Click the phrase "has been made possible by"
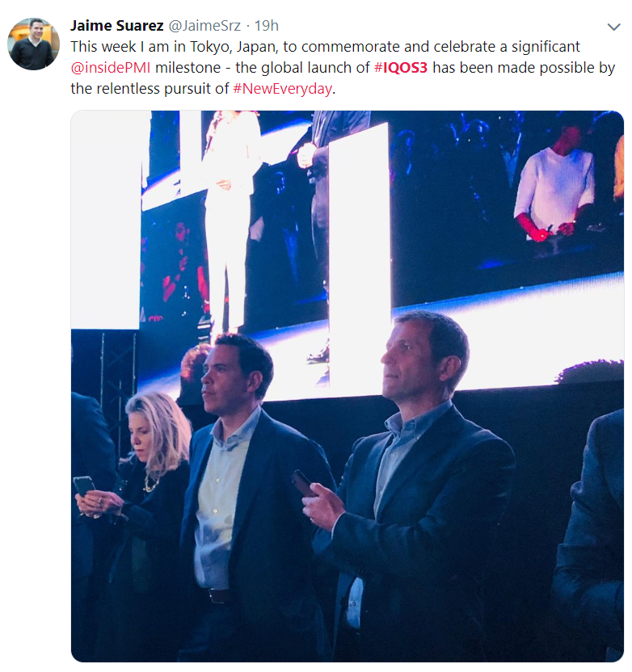This screenshot has width=632, height=672. 524,68
